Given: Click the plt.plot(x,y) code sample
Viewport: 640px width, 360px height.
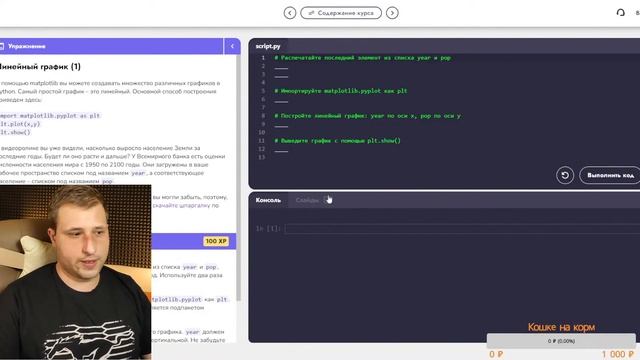Looking at the screenshot, I should click(20, 124).
